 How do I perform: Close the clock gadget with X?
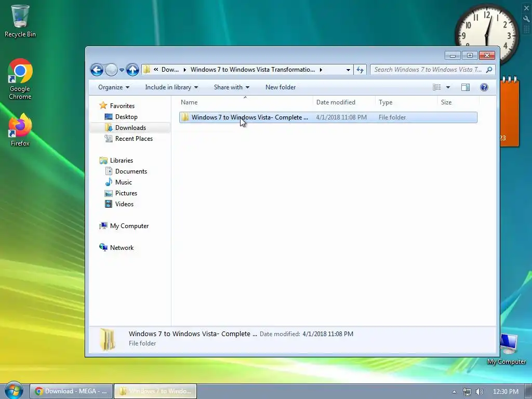click(527, 8)
